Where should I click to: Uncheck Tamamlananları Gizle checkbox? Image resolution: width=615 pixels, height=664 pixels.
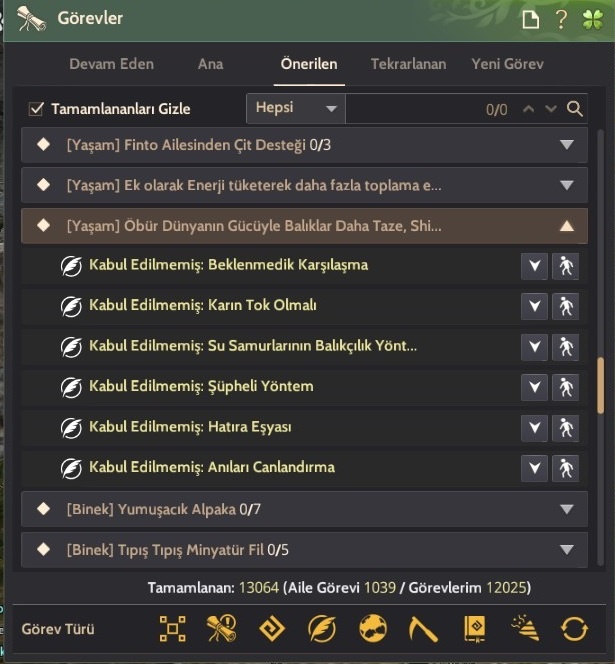point(36,109)
